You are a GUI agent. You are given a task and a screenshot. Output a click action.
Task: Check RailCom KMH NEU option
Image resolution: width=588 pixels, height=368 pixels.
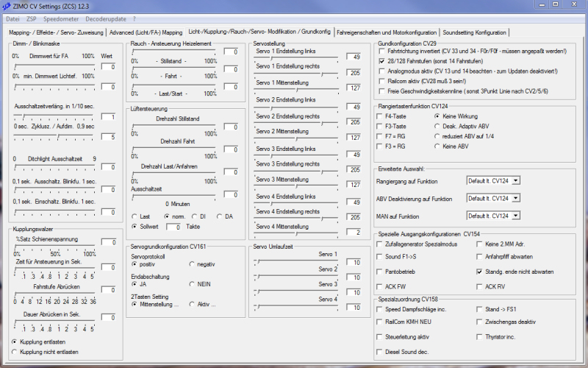pyautogui.click(x=379, y=322)
